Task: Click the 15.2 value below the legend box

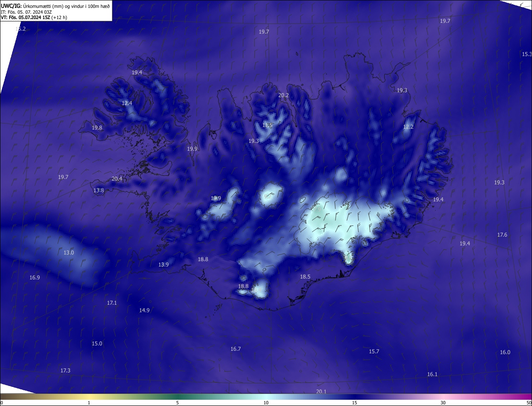Action: 20,29
